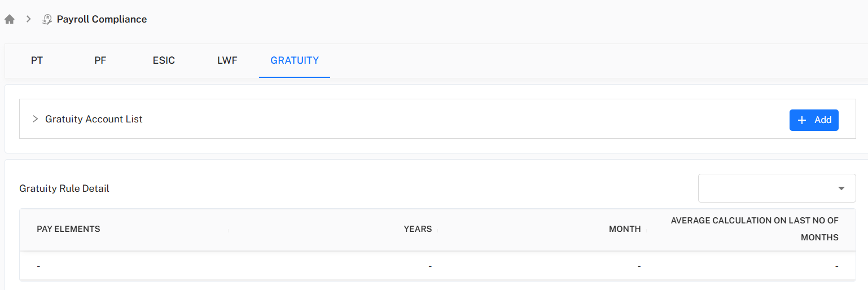This screenshot has width=868, height=290.
Task: Click the resize handle after YEARS column
Action: 437,230
